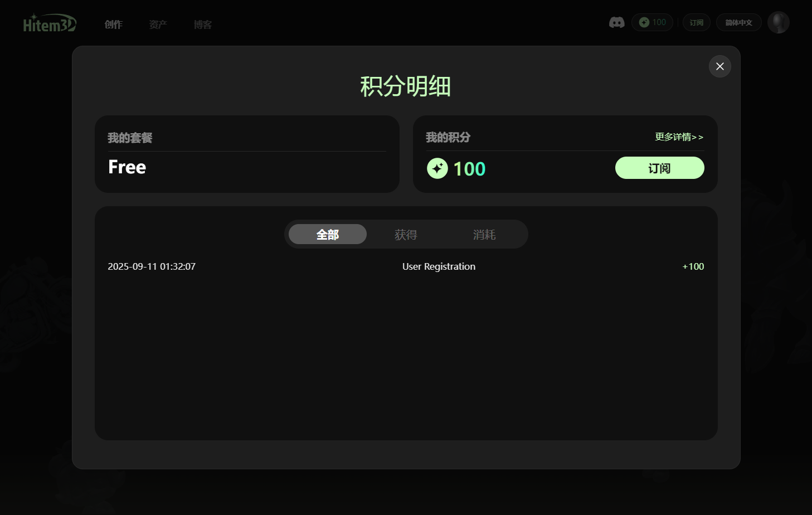Open the 资产 menu item
Screen dimensions: 812x515
pyautogui.click(x=158, y=25)
